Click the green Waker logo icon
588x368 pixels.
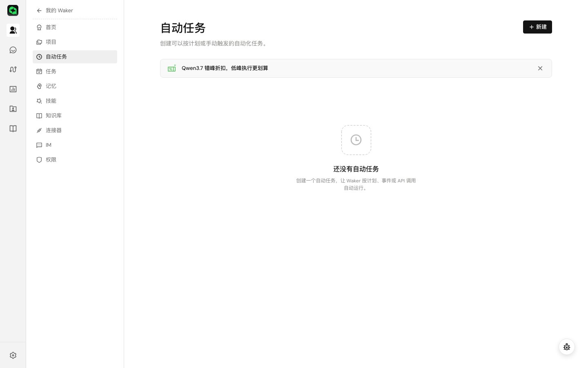[13, 10]
